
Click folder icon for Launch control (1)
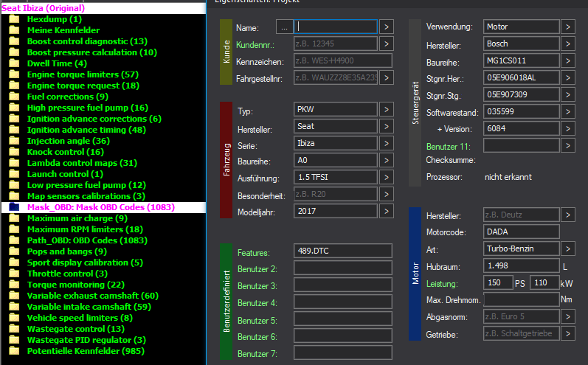[x=14, y=174]
